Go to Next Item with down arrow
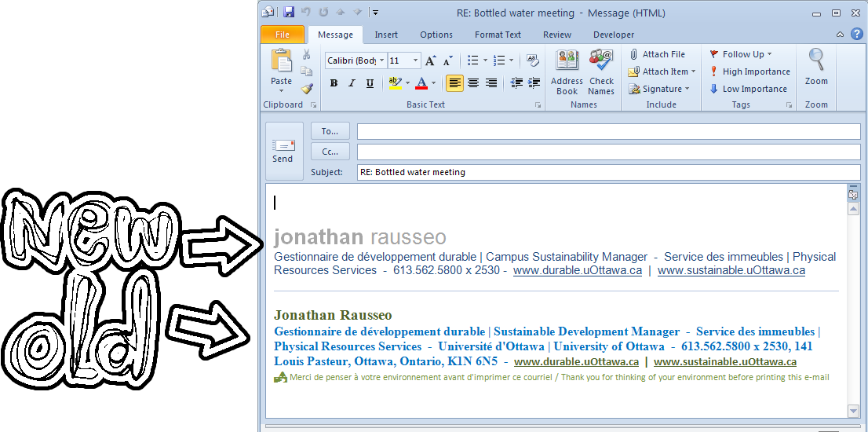868x432 pixels. tap(358, 13)
